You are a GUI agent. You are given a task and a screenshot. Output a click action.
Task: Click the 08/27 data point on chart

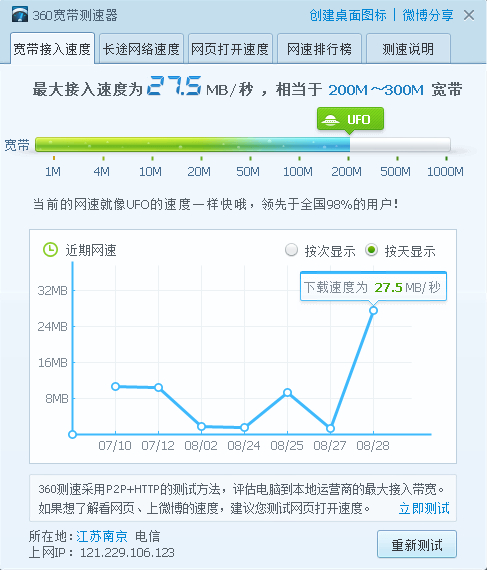(x=330, y=429)
